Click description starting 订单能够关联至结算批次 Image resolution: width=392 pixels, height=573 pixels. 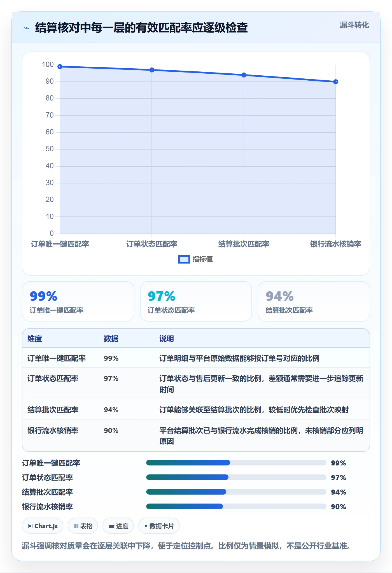(x=254, y=410)
